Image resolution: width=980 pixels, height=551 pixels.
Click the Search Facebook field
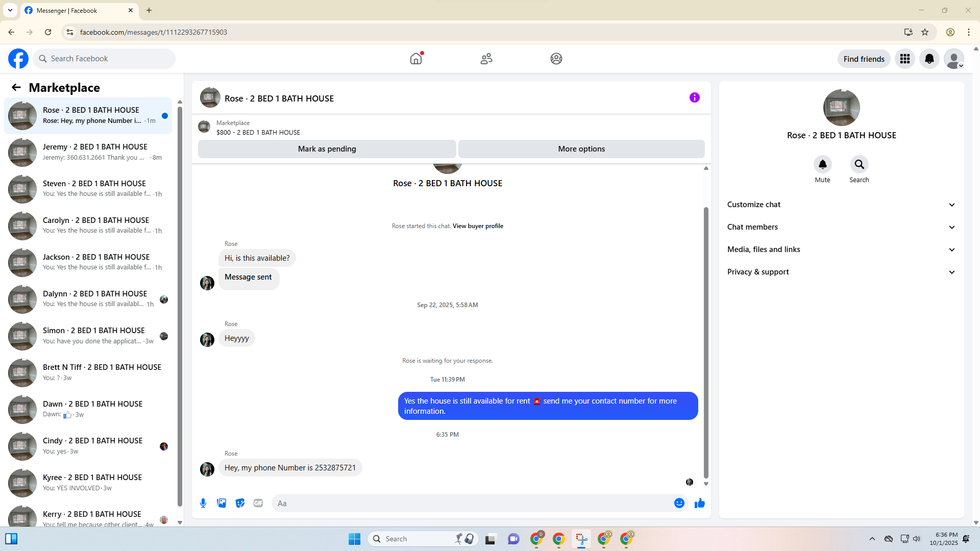[x=104, y=59]
